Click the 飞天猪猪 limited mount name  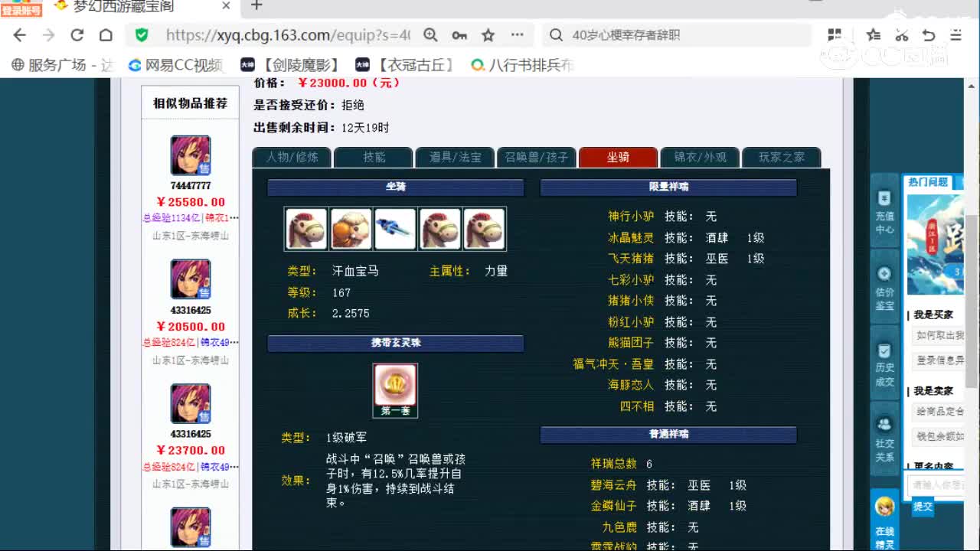coord(631,259)
